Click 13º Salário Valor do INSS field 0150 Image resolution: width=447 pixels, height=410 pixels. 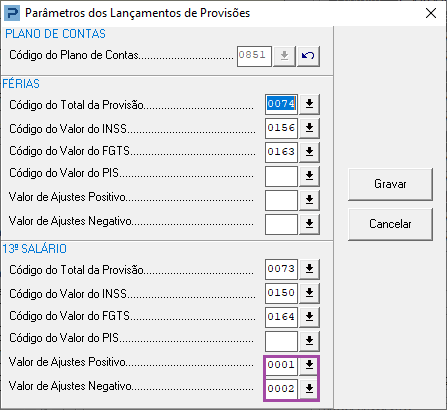pos(281,293)
